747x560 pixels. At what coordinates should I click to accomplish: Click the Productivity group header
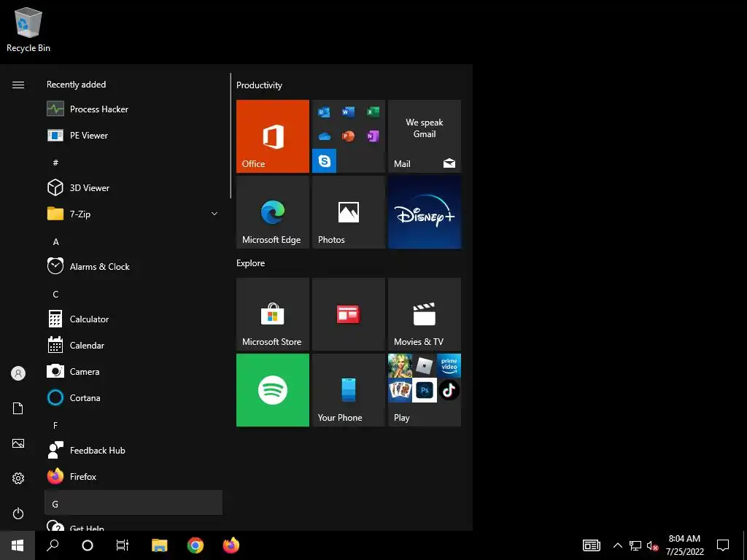pos(259,85)
